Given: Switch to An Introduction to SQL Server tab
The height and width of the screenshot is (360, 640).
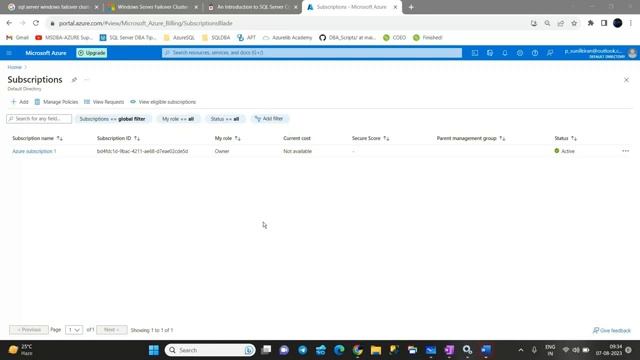Looking at the screenshot, I should (x=252, y=7).
